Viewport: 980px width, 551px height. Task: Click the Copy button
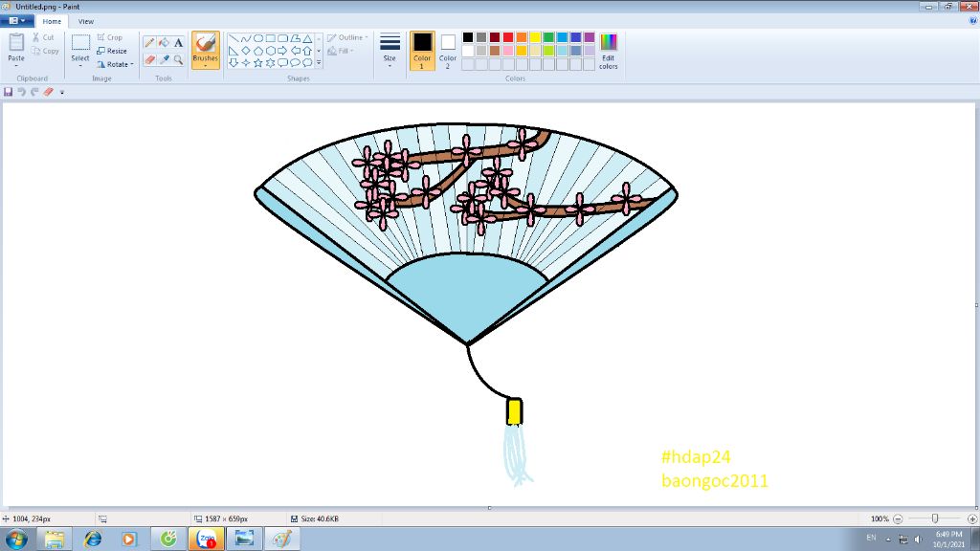[45, 52]
